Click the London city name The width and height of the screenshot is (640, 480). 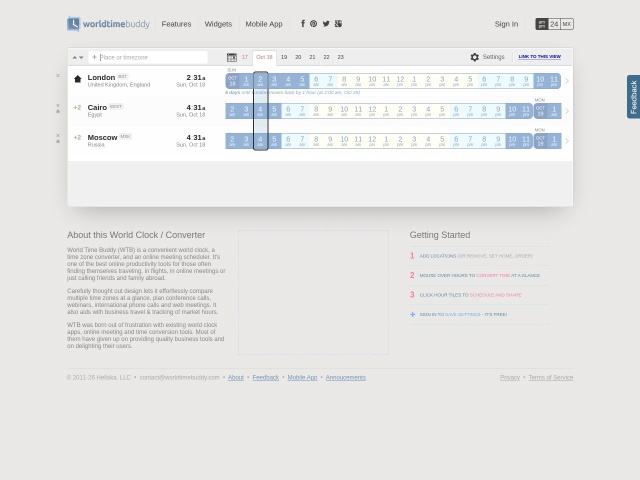tap(101, 78)
